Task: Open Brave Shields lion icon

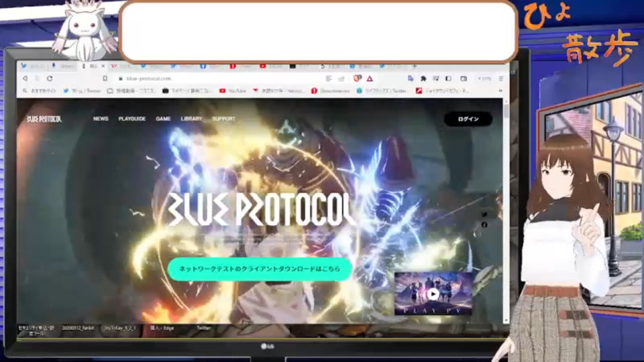Action: click(358, 78)
